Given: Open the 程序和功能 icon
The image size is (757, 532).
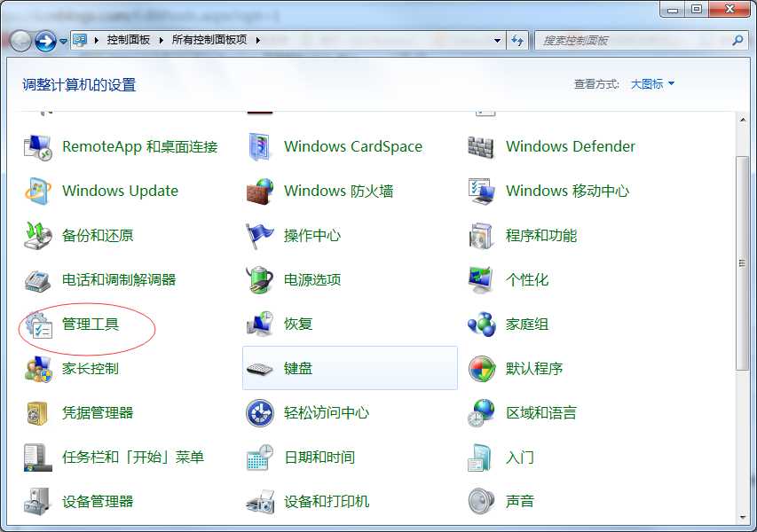Looking at the screenshot, I should coord(481,236).
